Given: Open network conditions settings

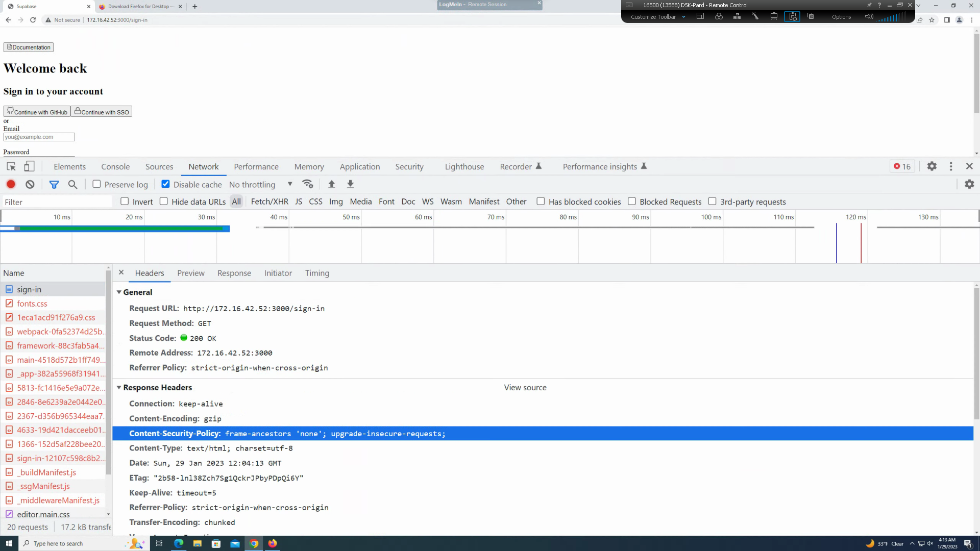Looking at the screenshot, I should tap(308, 184).
